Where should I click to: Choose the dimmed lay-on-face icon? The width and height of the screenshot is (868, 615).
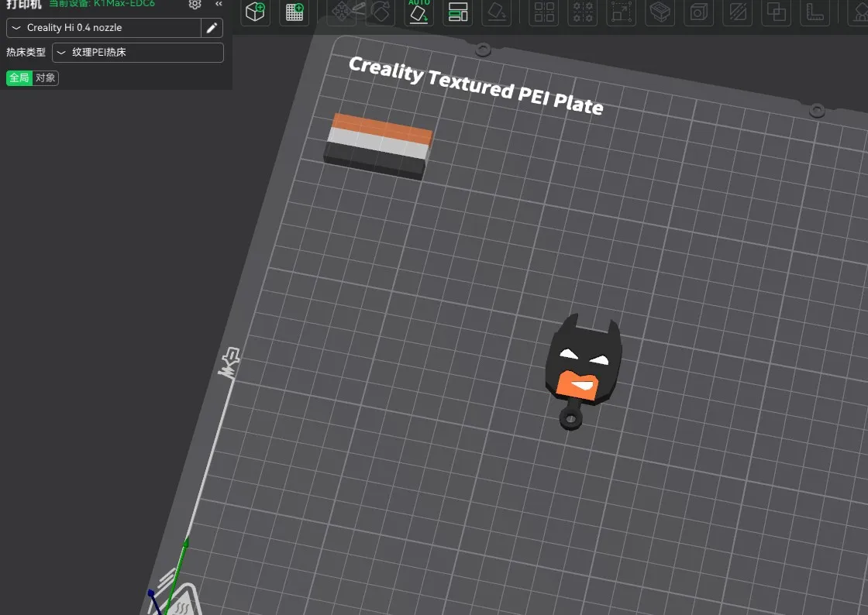click(x=497, y=12)
